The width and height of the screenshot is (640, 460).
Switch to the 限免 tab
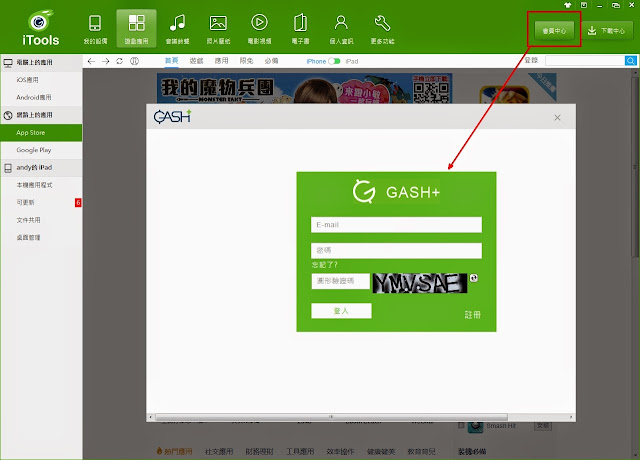246,61
